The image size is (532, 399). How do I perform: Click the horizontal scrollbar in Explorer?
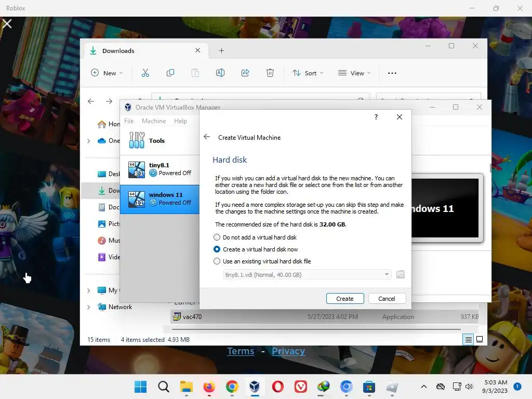316,329
